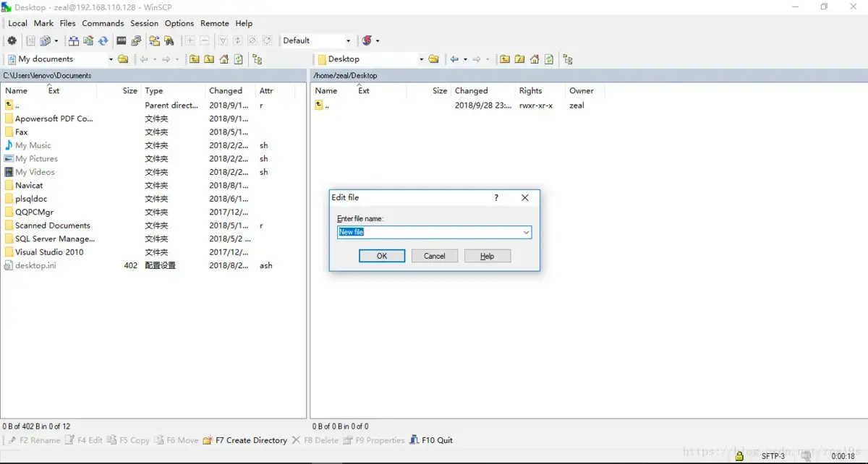Click the Synchronize refresh icon in toolbar
Image resolution: width=868 pixels, height=464 pixels.
click(x=103, y=40)
